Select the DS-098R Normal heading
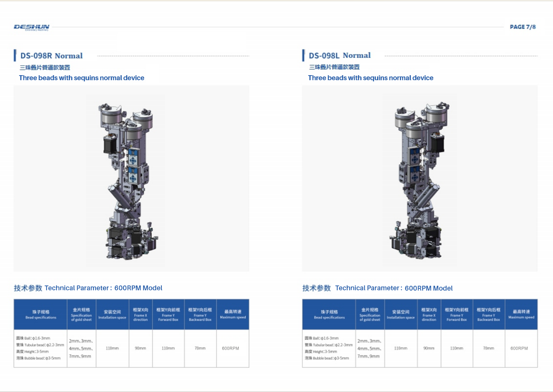This screenshot has height=392, width=553. [x=51, y=56]
